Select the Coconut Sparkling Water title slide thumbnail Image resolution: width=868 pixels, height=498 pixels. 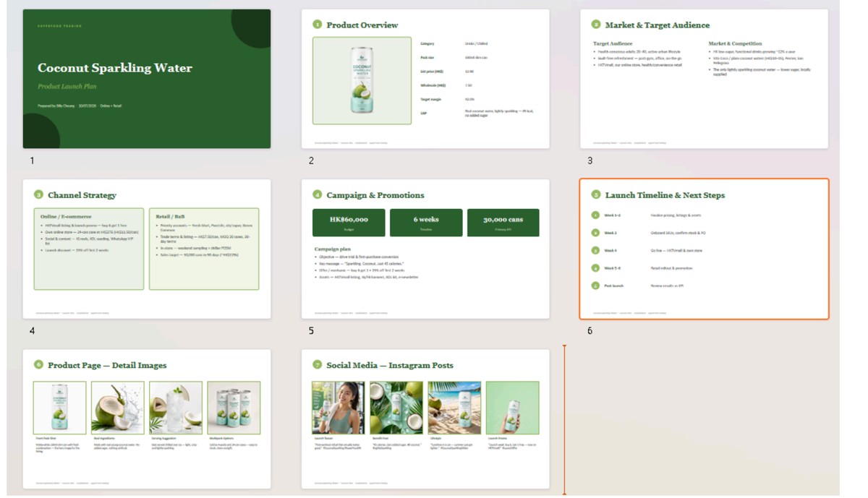pos(147,79)
